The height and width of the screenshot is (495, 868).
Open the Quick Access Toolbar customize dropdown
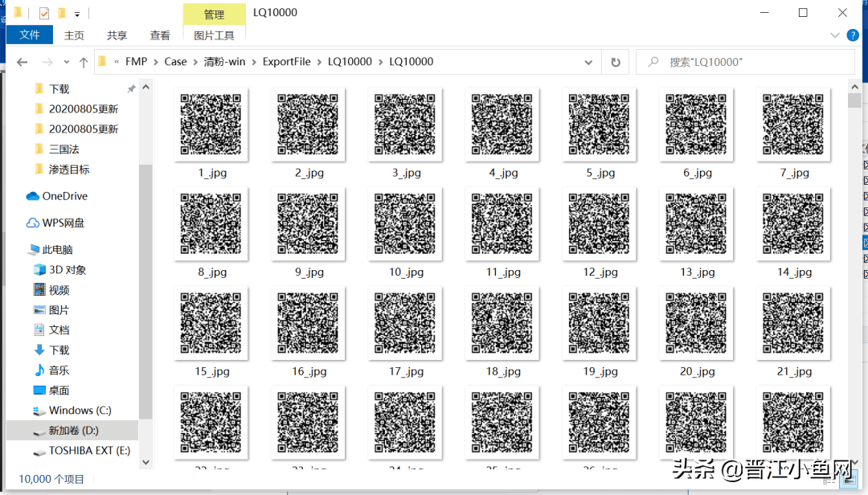(77, 14)
